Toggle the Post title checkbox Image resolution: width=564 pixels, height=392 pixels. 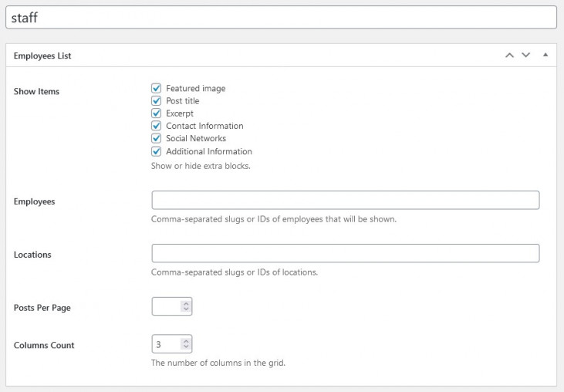point(157,101)
